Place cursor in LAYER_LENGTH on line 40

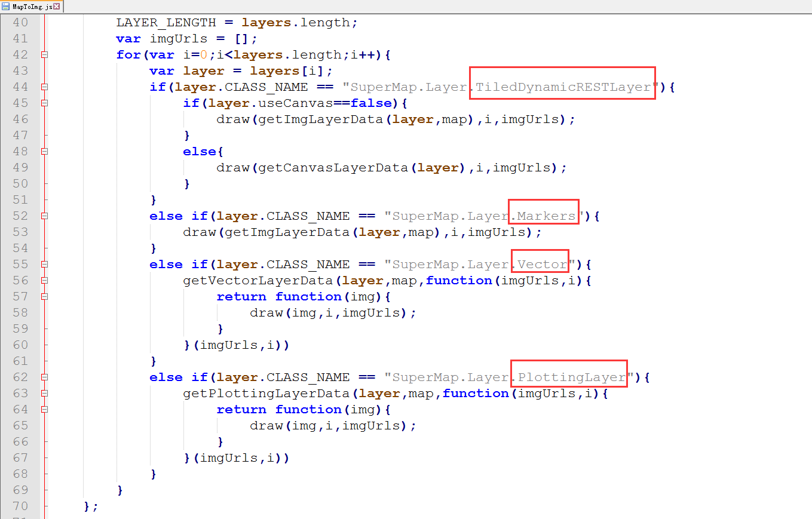tap(166, 23)
